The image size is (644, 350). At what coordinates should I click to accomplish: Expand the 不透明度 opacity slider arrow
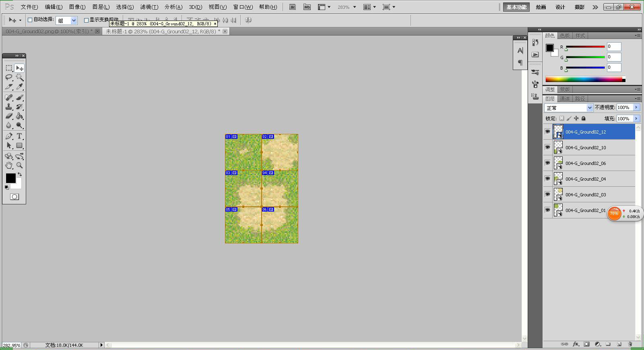tap(636, 107)
